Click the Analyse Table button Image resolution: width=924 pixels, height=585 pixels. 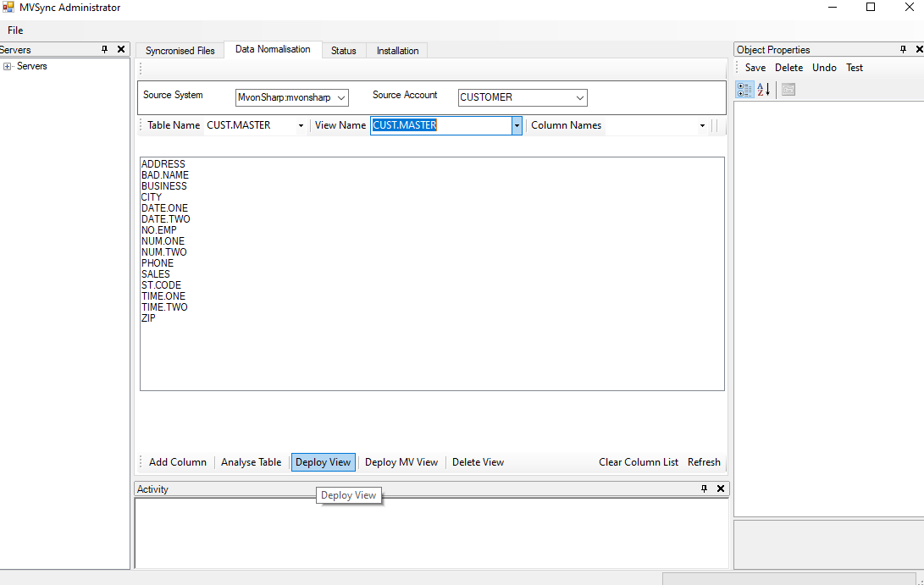(251, 462)
